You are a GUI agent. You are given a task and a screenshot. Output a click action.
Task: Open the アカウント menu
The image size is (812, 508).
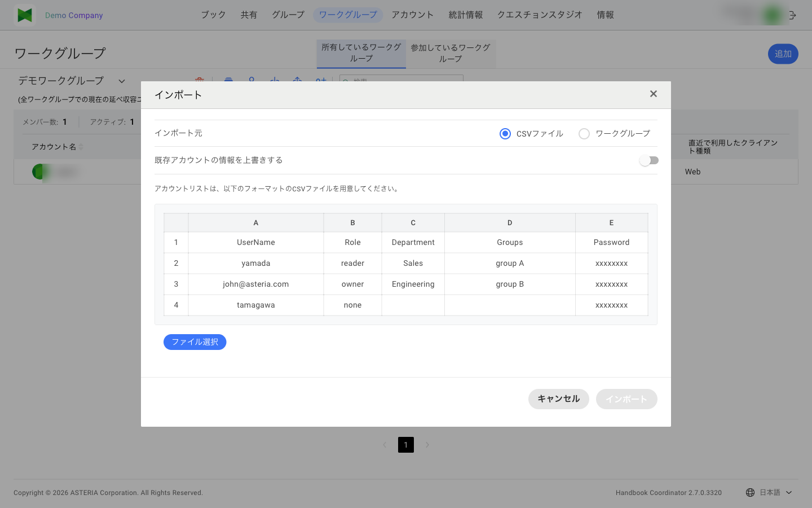click(413, 15)
